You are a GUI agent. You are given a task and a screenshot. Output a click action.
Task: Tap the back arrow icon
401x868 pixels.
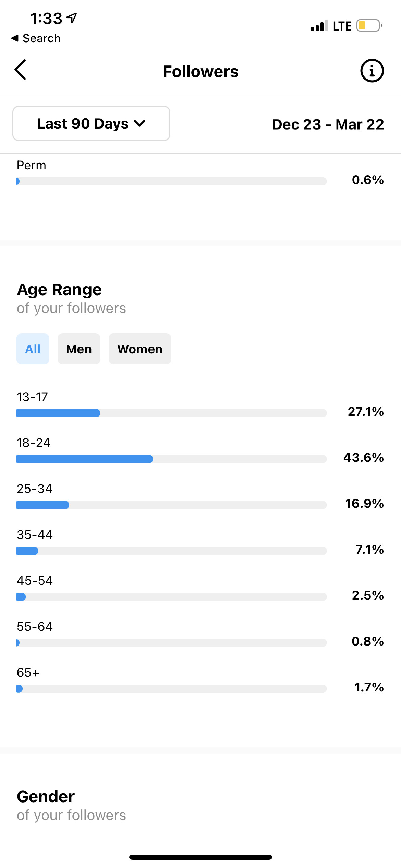click(20, 70)
